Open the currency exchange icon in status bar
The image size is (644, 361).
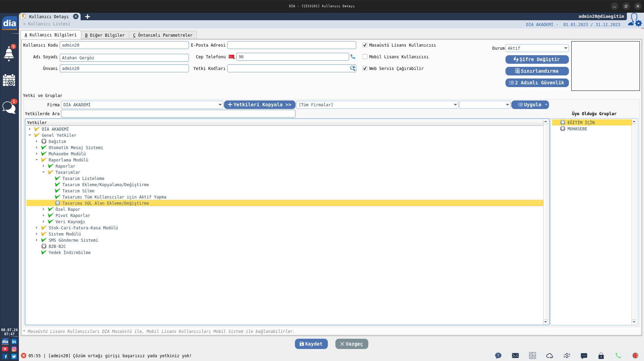coord(567,356)
